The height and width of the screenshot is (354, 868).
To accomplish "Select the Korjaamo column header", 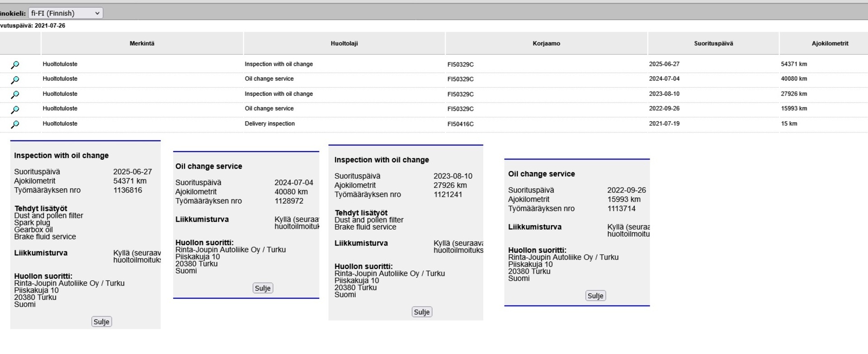I will point(546,43).
